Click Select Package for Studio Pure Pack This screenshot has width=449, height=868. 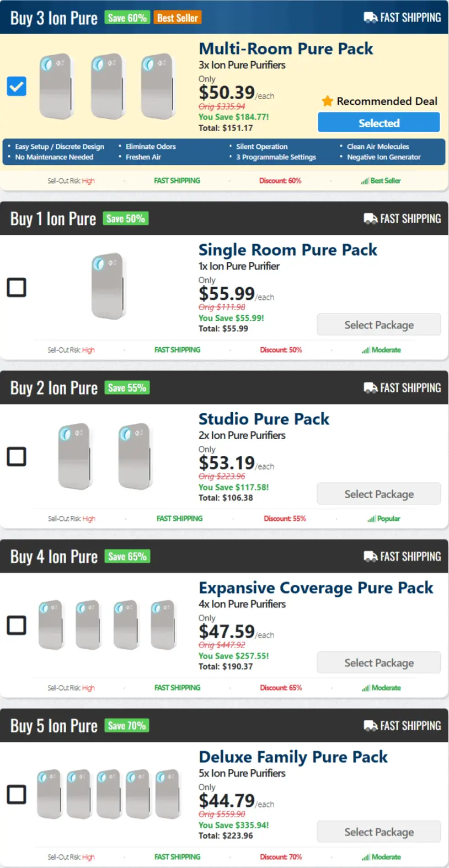[x=378, y=493]
